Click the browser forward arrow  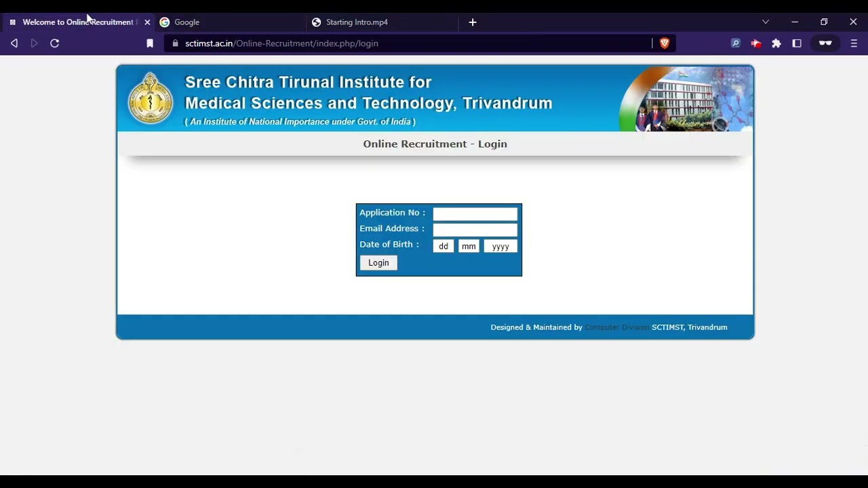click(x=34, y=43)
